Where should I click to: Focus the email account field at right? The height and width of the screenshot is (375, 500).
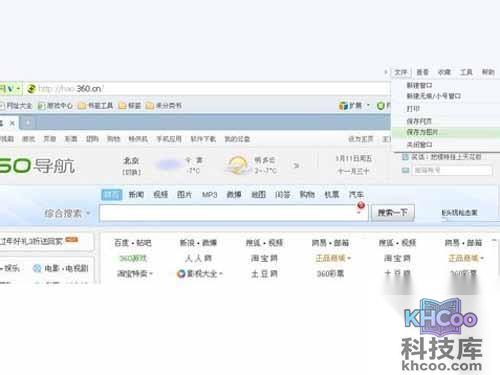[x=452, y=171]
